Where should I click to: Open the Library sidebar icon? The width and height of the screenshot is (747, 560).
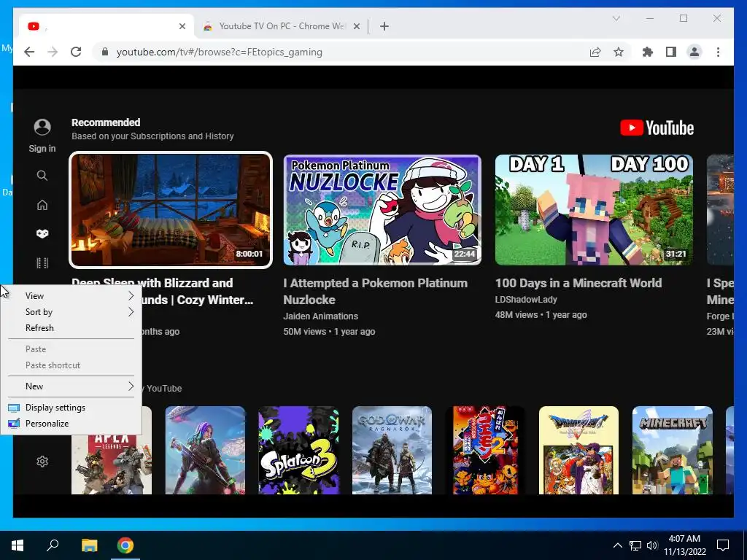point(42,262)
